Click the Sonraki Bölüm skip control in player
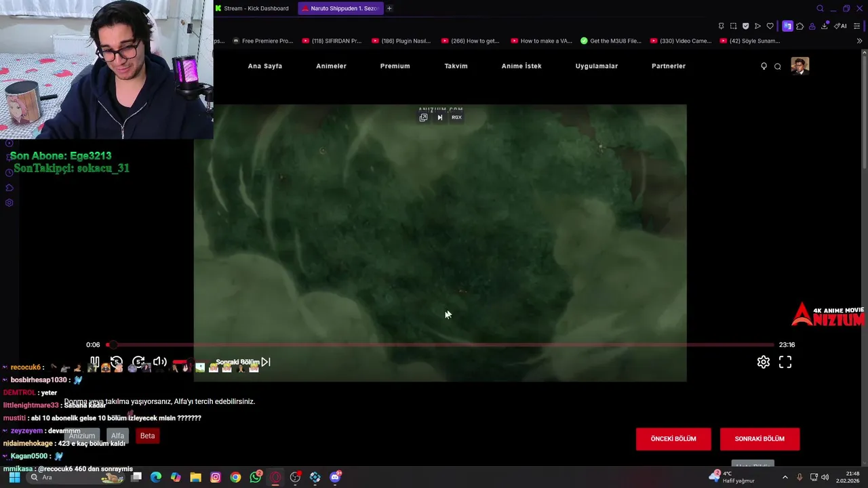This screenshot has height=488, width=868. 243,362
